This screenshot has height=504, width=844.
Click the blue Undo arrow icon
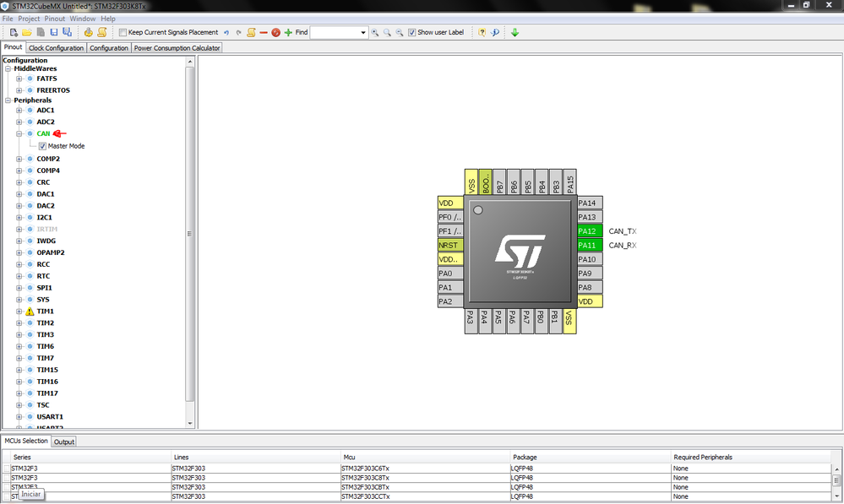pyautogui.click(x=226, y=32)
